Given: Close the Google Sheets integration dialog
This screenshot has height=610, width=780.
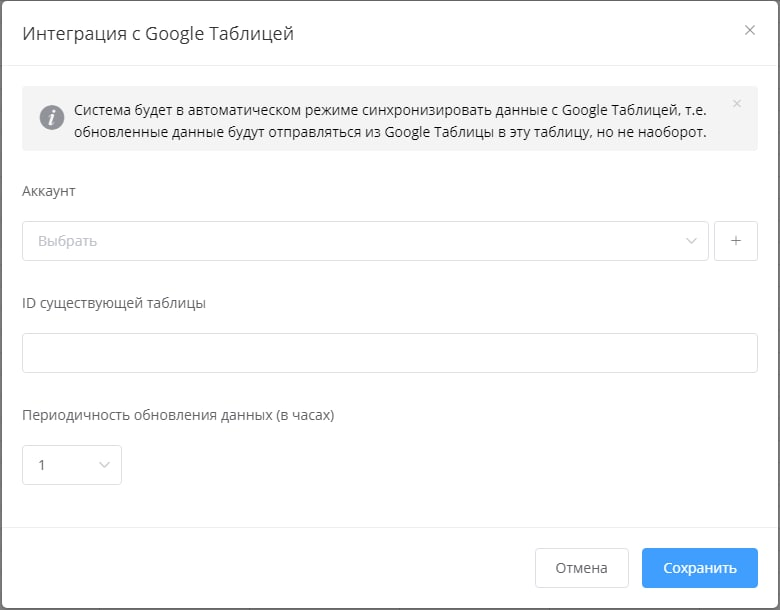Looking at the screenshot, I should [749, 30].
